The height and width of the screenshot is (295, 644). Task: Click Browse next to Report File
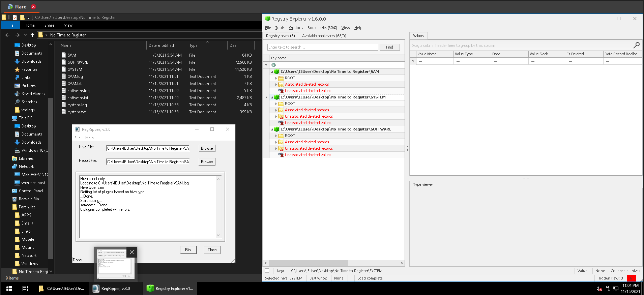coord(207,162)
